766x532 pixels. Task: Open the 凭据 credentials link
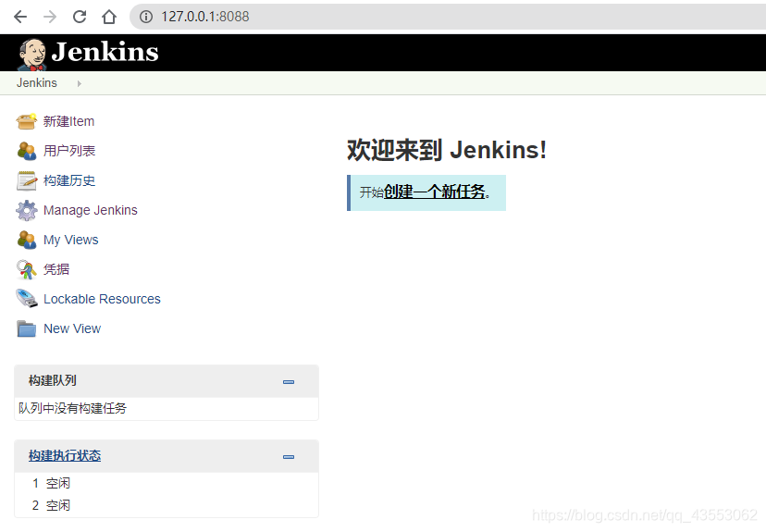click(56, 269)
